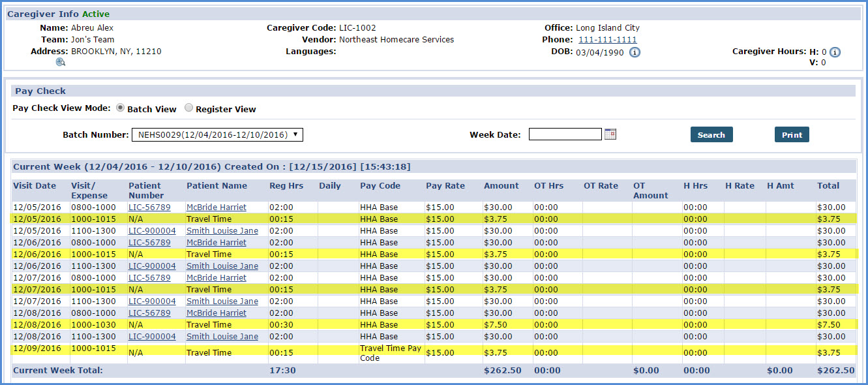Screen dimensions: 868x385
Task: Click the H Rate column header
Action: (740, 186)
